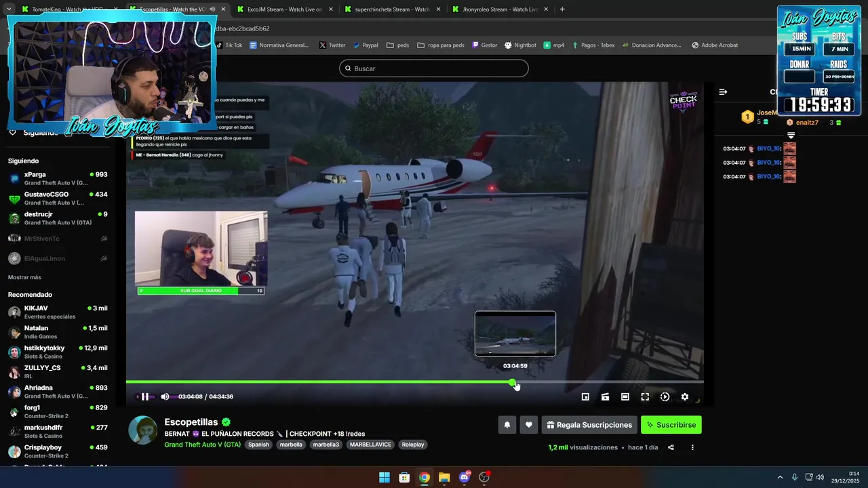
Task: Open peds bookmark folder
Action: click(x=398, y=45)
